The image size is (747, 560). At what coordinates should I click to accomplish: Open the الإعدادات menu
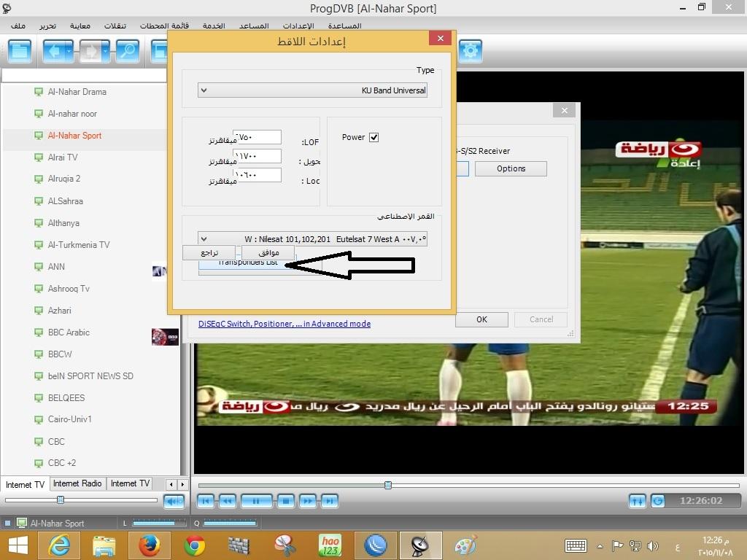[x=298, y=26]
